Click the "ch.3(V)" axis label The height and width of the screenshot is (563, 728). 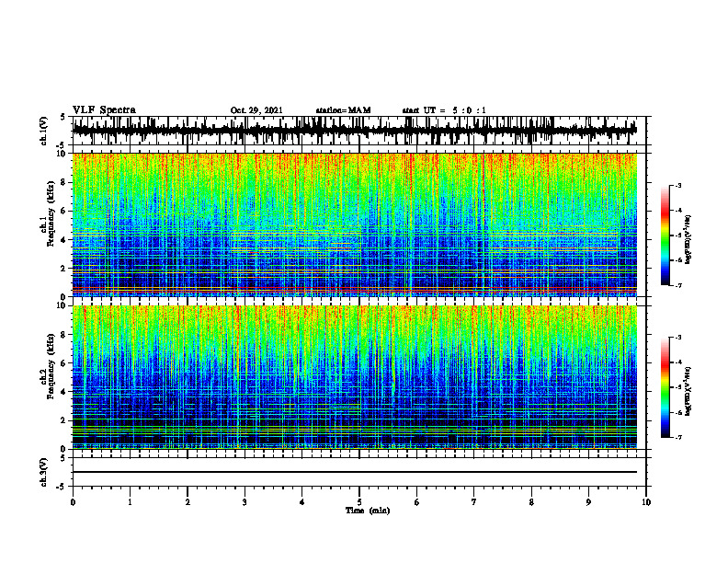44,472
